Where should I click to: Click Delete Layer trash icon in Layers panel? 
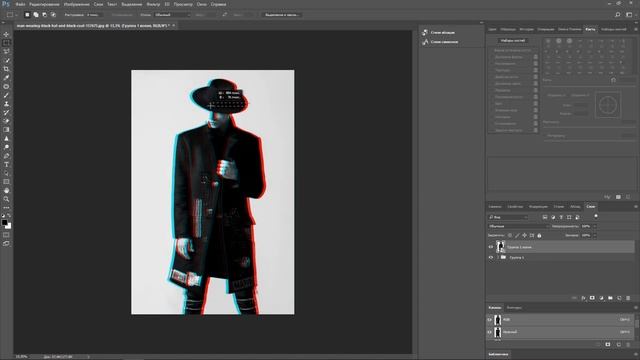click(x=628, y=298)
